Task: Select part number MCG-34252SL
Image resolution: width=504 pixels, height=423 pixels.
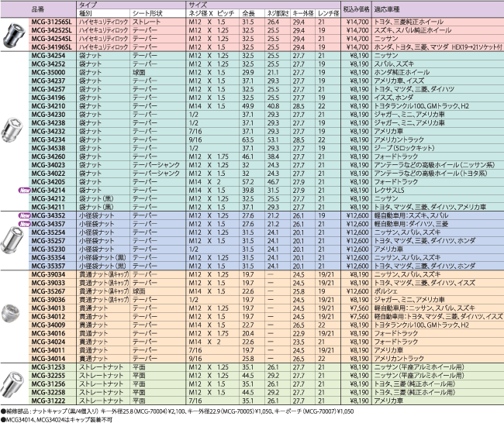Action: pyautogui.click(x=52, y=30)
